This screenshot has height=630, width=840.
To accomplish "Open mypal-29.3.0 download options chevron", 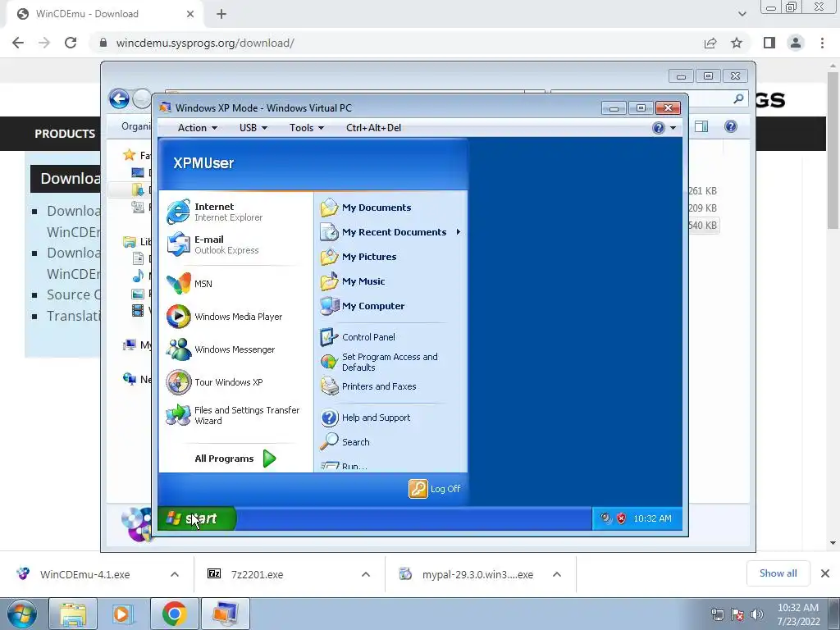I will coord(557,574).
